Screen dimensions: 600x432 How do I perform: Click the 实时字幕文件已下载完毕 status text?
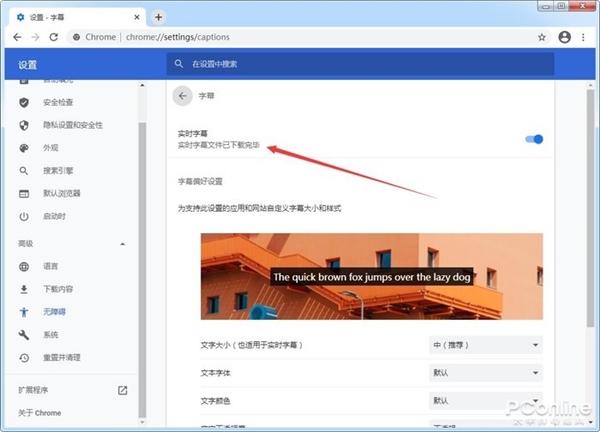click(218, 145)
